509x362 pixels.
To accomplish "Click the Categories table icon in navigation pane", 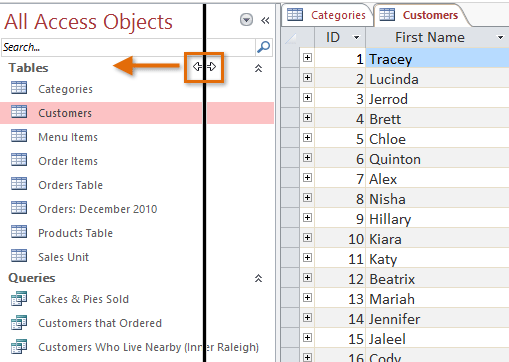I will point(19,88).
